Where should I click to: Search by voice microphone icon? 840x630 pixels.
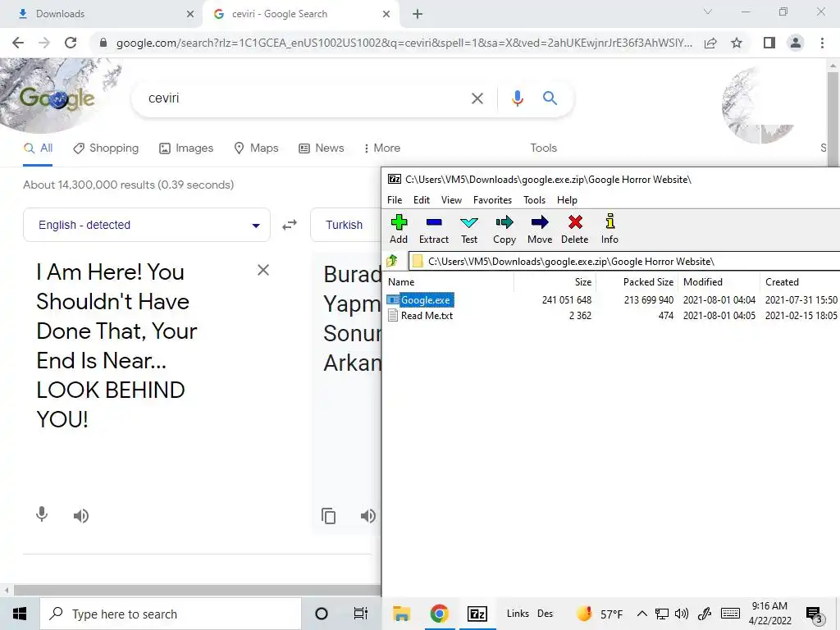point(517,98)
